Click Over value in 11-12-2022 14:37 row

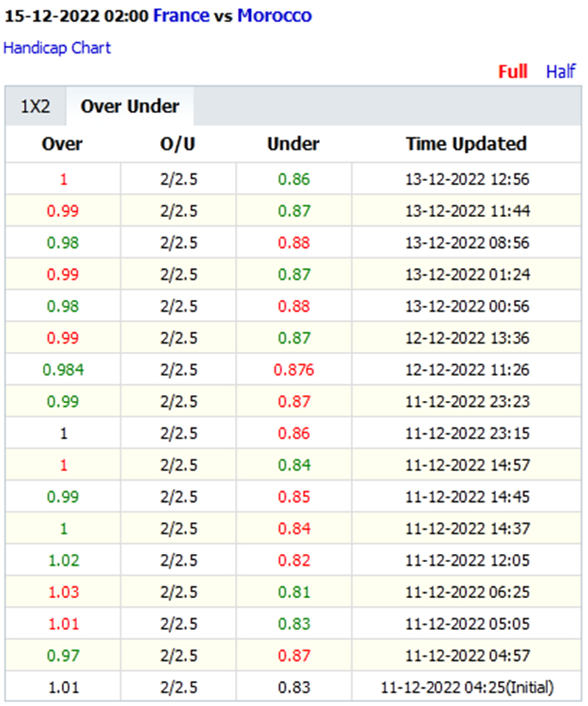pyautogui.click(x=63, y=528)
